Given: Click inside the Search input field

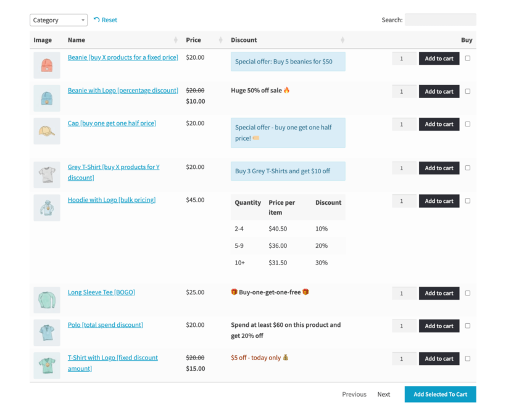Looking at the screenshot, I should [x=440, y=19].
